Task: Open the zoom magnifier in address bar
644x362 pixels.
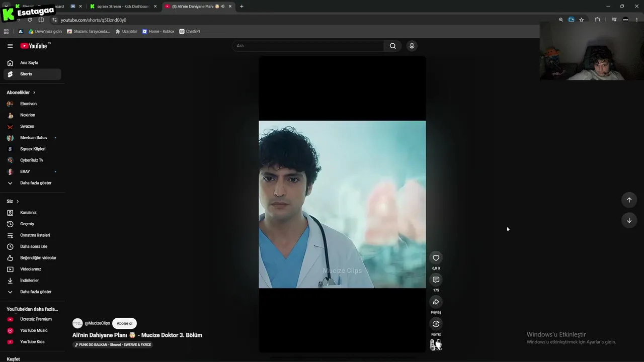Action: [x=561, y=20]
